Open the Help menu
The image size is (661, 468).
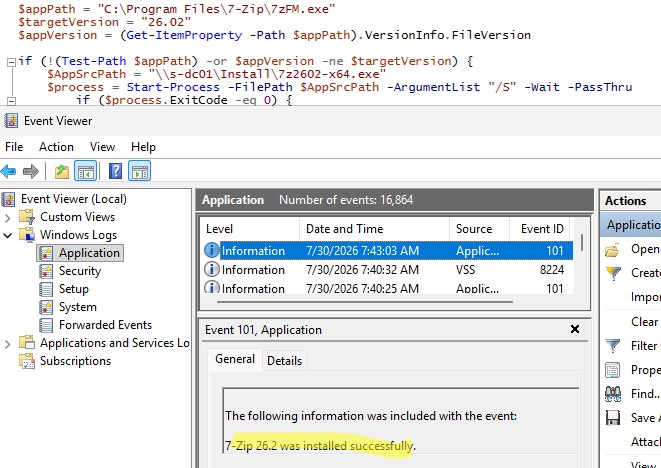(143, 147)
